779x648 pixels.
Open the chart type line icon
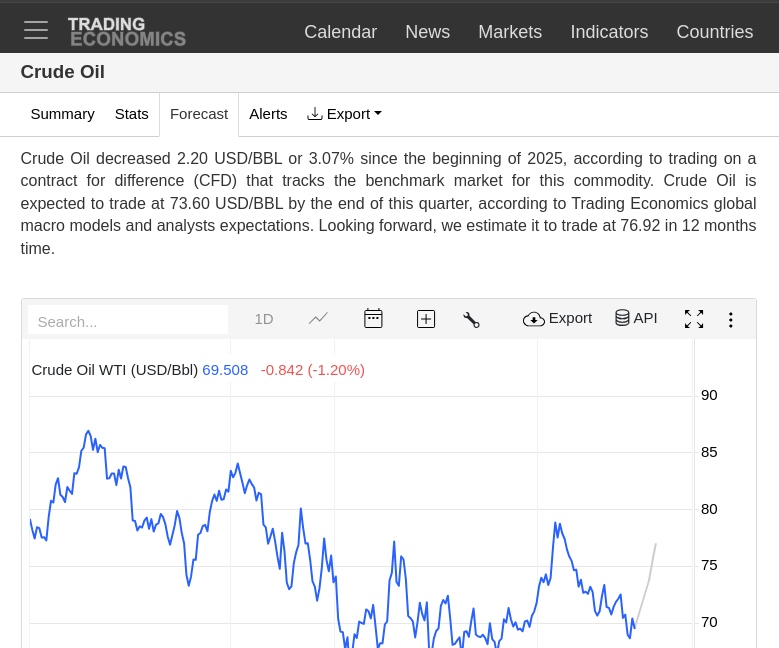tap(318, 319)
